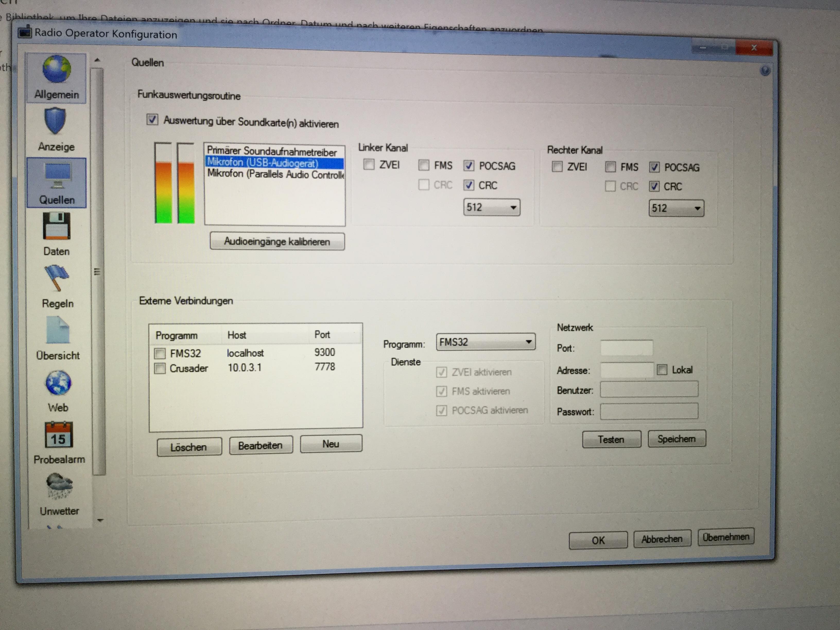Click the blue help icon top right
Screen dimensions: 840x630
point(765,71)
